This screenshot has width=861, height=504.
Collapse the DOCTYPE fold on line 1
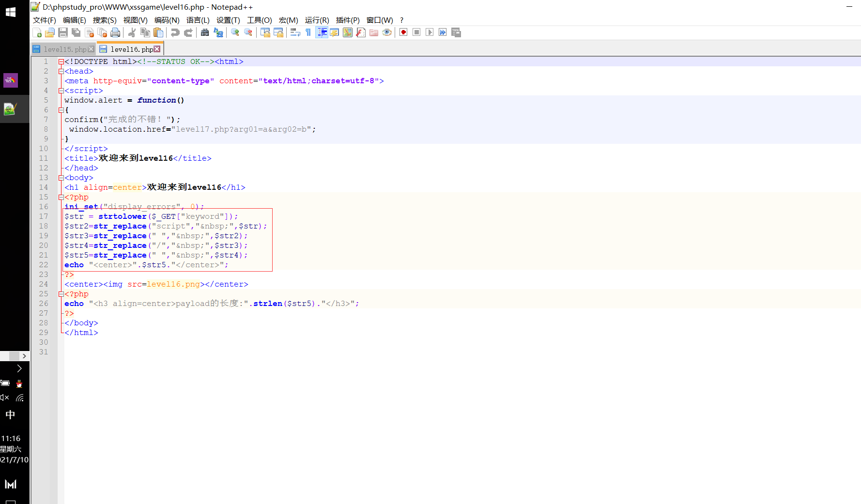tap(61, 61)
